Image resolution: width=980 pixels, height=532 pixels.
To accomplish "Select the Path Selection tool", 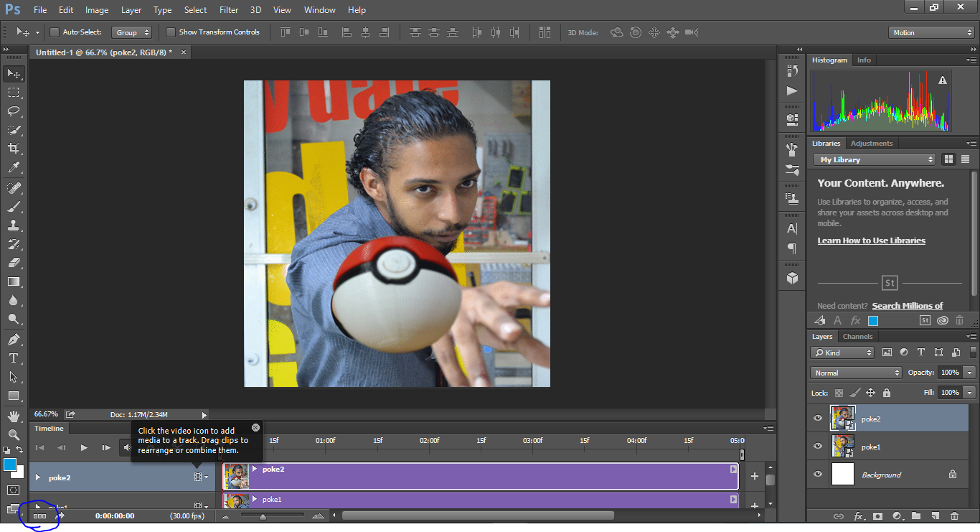I will (14, 376).
